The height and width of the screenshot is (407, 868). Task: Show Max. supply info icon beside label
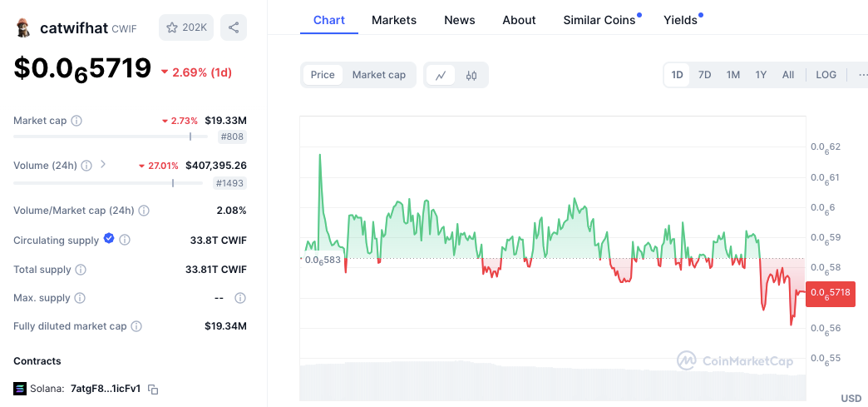pyautogui.click(x=80, y=298)
